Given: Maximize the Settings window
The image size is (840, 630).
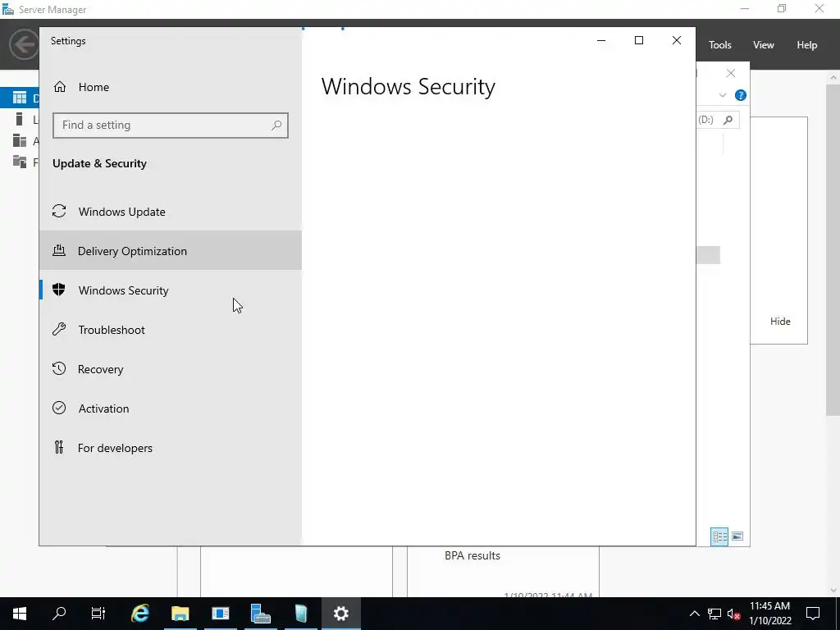Looking at the screenshot, I should (x=638, y=40).
